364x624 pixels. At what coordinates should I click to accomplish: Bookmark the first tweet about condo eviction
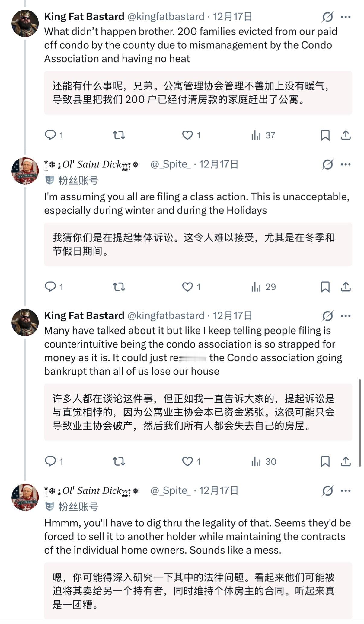tap(325, 135)
